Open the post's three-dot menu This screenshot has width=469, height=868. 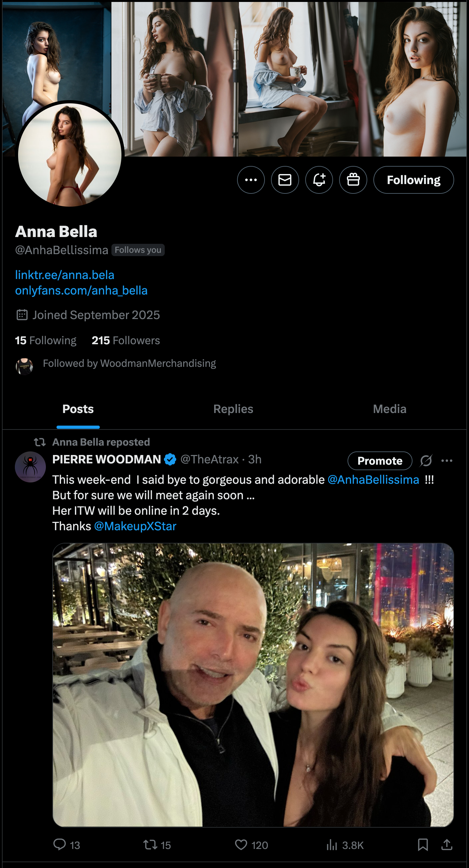[446, 460]
